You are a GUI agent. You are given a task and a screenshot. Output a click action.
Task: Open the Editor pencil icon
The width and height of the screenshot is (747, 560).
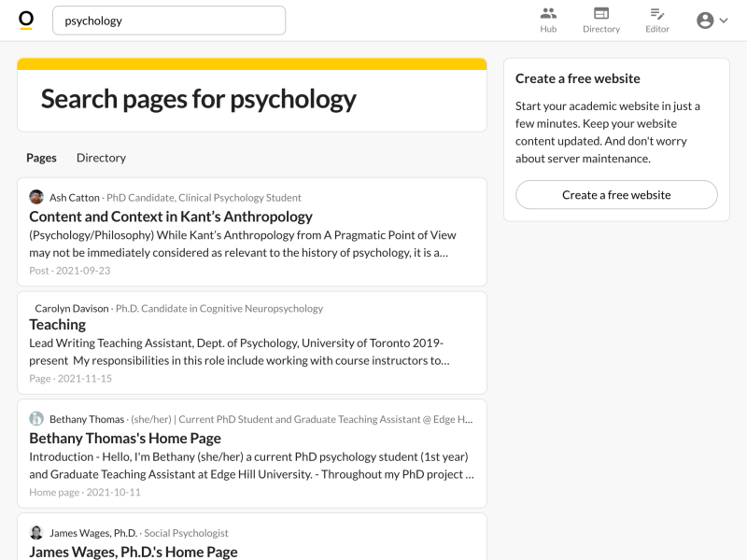click(657, 13)
